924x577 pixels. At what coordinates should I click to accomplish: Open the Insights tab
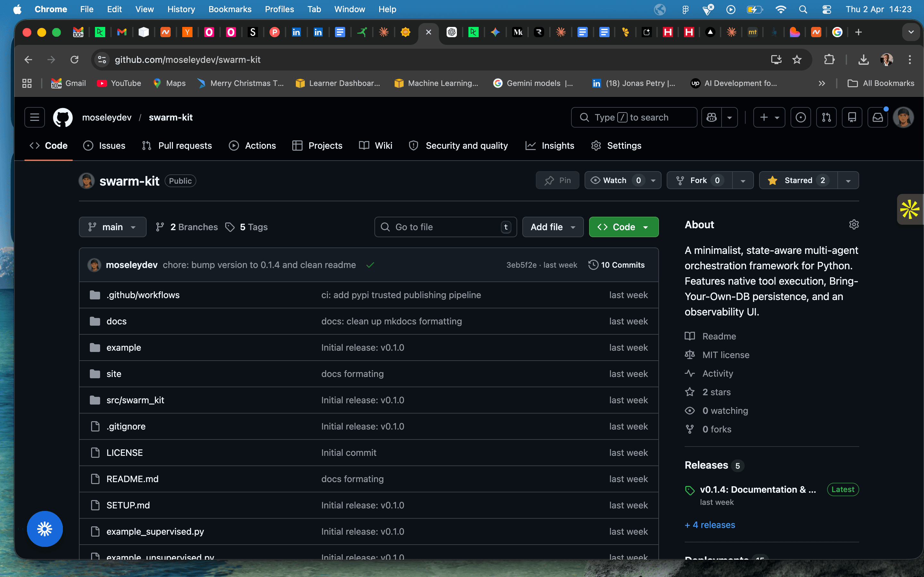tap(550, 146)
